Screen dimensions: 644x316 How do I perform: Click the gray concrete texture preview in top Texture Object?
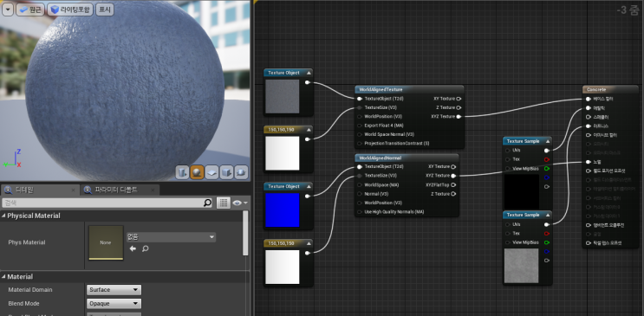coord(283,96)
